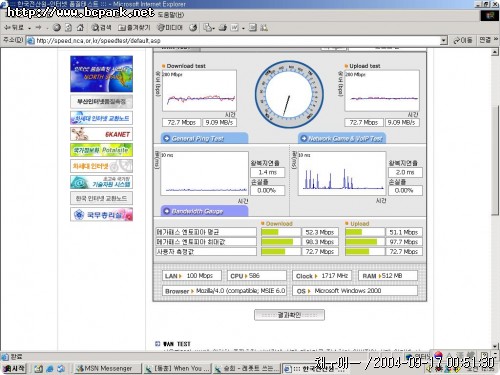Click the Discuss toolbar icon
The width and height of the screenshot is (500, 375).
tap(253, 28)
